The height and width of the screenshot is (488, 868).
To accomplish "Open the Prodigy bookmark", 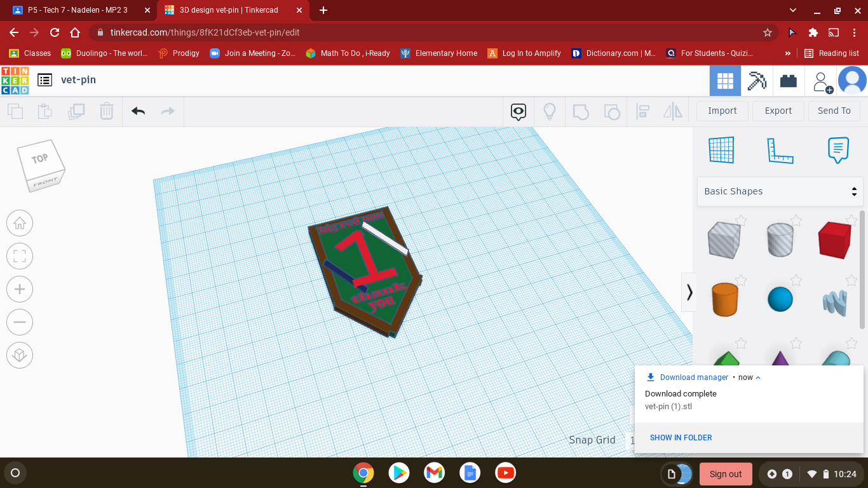I will point(179,53).
